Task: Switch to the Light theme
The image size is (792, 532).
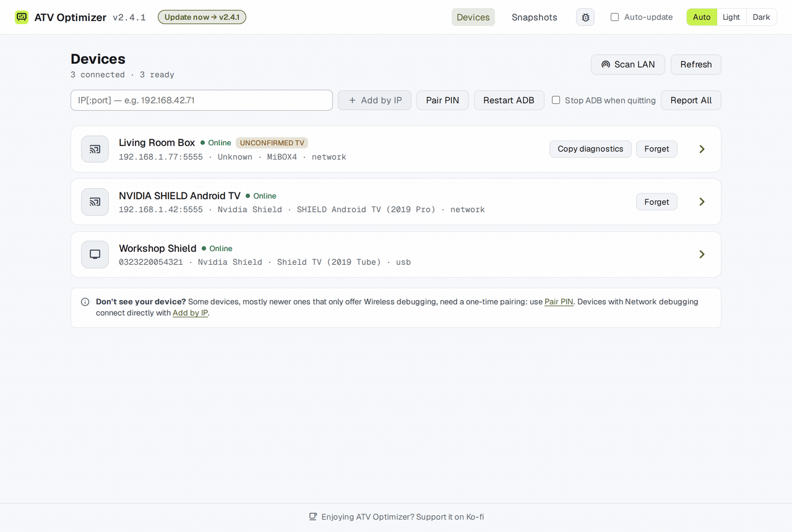Action: coord(731,17)
